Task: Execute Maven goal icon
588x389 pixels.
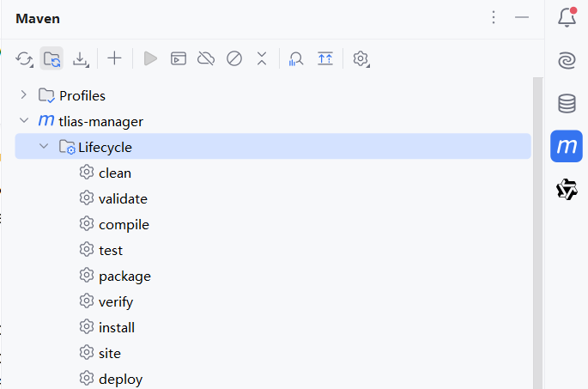Action: click(x=179, y=58)
